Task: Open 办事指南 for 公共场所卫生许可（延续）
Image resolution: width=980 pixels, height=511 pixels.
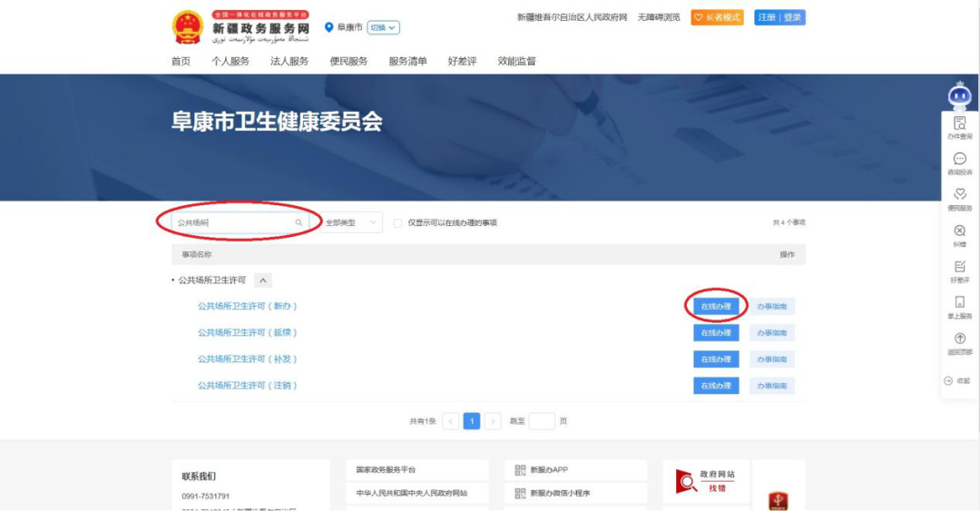Action: [771, 333]
